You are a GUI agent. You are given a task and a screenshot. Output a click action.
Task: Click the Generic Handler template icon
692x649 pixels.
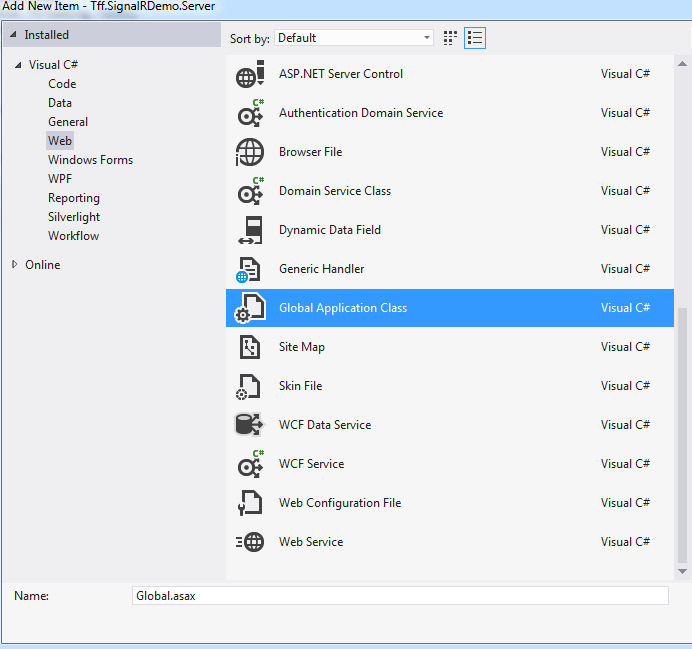click(x=249, y=269)
